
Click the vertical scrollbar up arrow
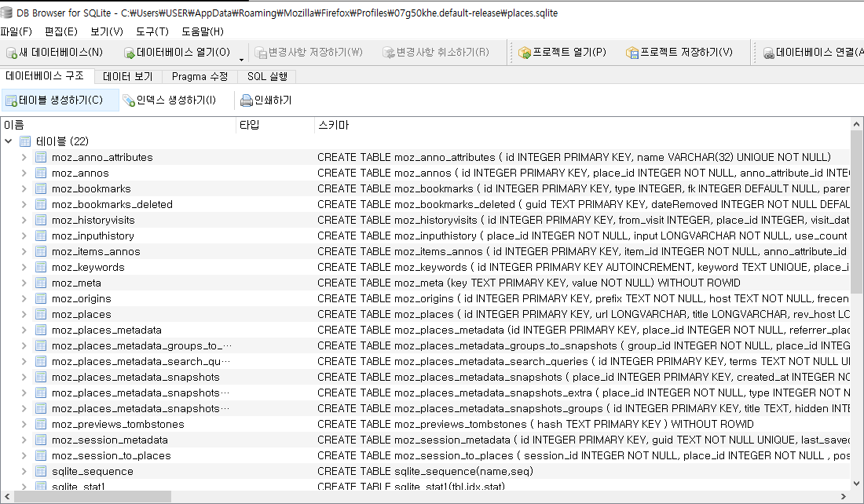(x=857, y=124)
